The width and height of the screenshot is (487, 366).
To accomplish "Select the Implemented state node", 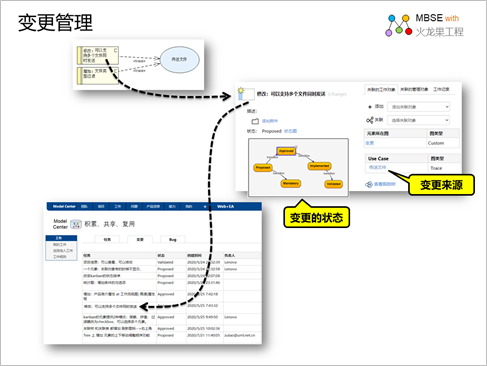I will pos(319,166).
